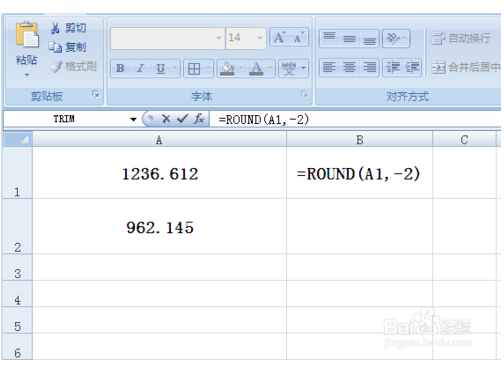Click the Decrease Font Size icon
The width and height of the screenshot is (504, 377).
point(299,37)
